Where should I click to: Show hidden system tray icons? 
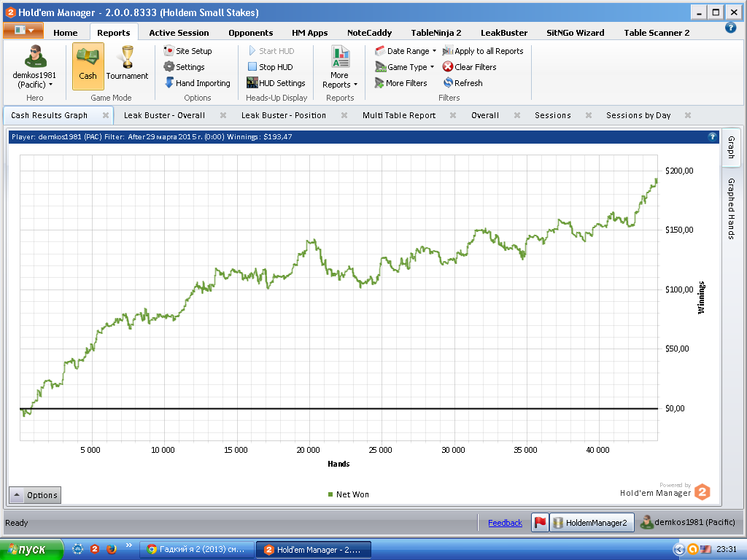pos(679,550)
